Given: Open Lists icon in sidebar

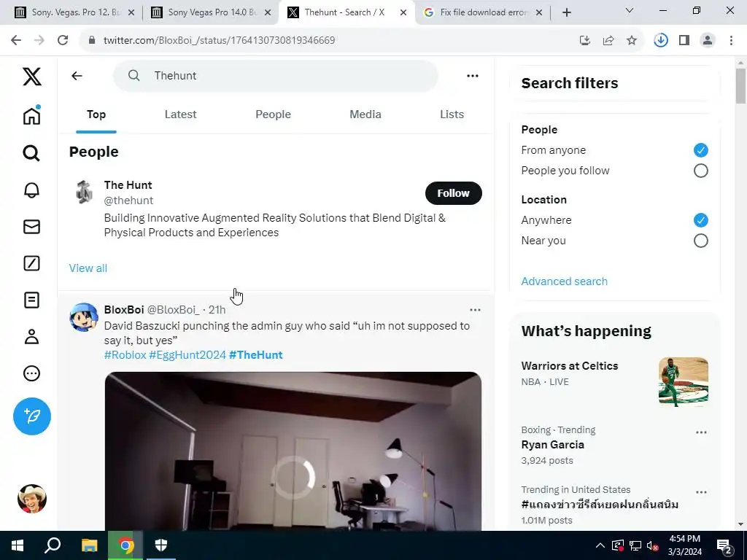Looking at the screenshot, I should (31, 300).
